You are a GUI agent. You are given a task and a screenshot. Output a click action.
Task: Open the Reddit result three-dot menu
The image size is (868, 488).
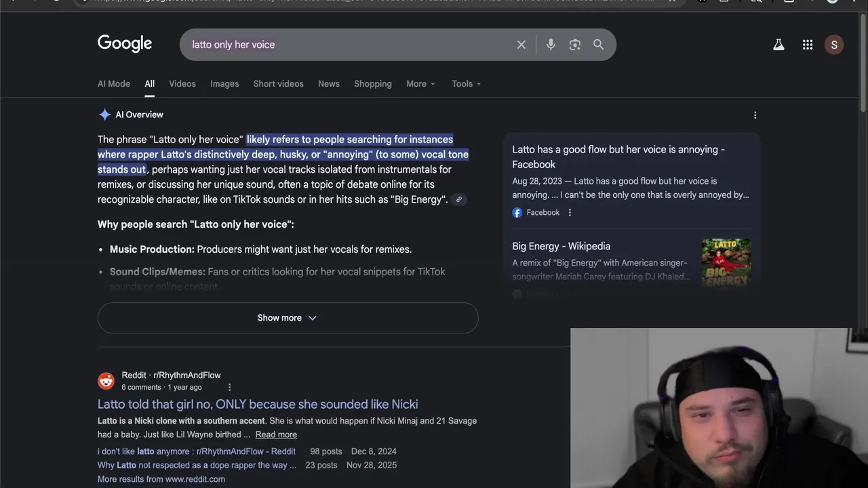(x=229, y=387)
